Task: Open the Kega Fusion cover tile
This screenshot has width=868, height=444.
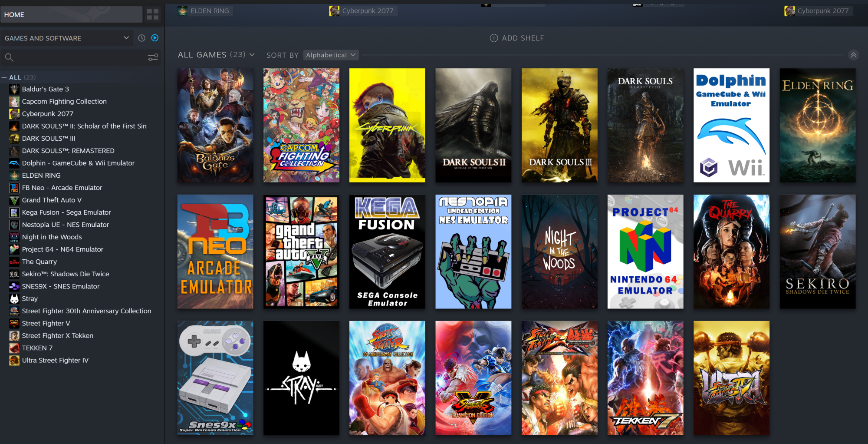Action: [387, 252]
